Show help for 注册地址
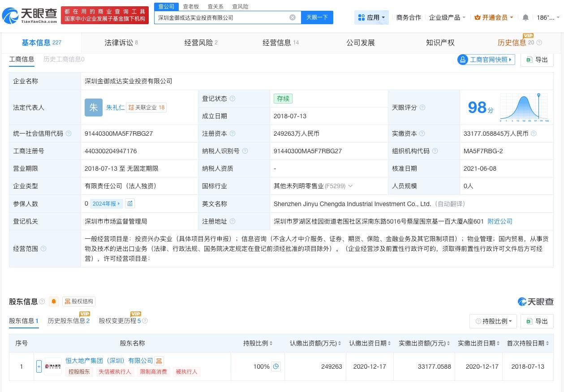Viewport: 564px width, 392px height. [x=232, y=221]
